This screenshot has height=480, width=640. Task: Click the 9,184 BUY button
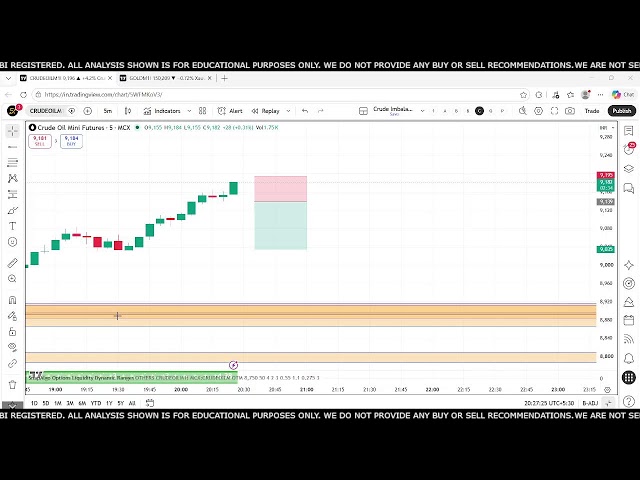coord(71,141)
